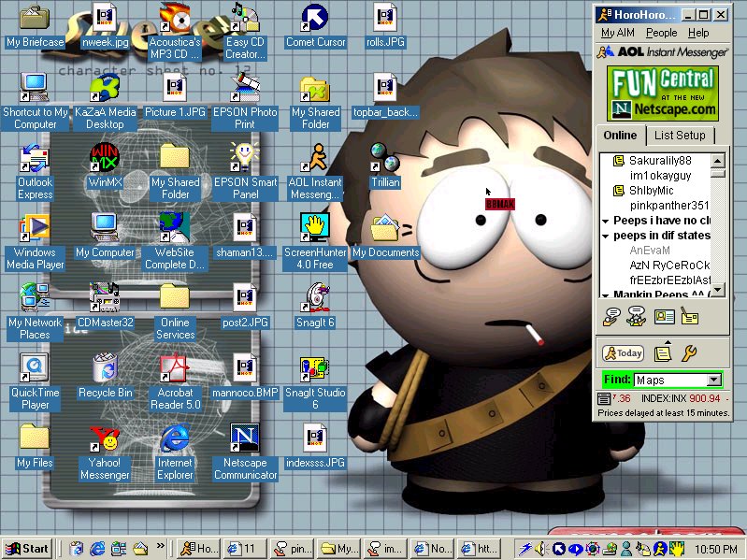747x560 pixels.
Task: Select the Acrobat Reader 5.0 icon
Action: click(175, 382)
